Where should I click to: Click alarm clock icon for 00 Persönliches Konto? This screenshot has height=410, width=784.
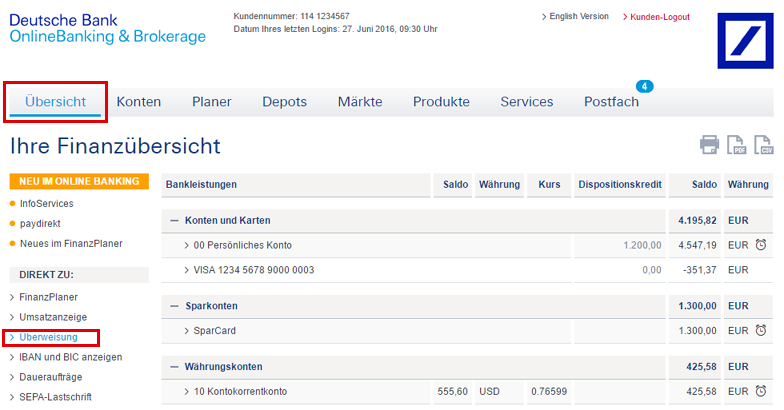(761, 245)
